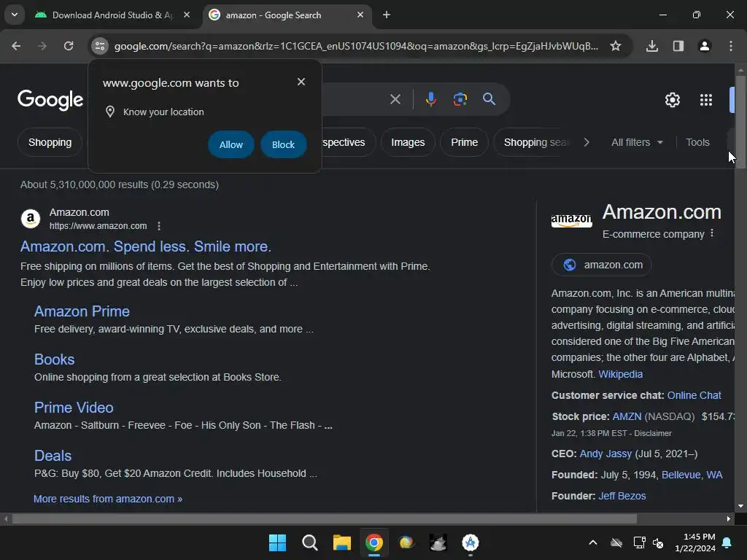
Task: Show hidden system tray icons
Action: [593, 542]
